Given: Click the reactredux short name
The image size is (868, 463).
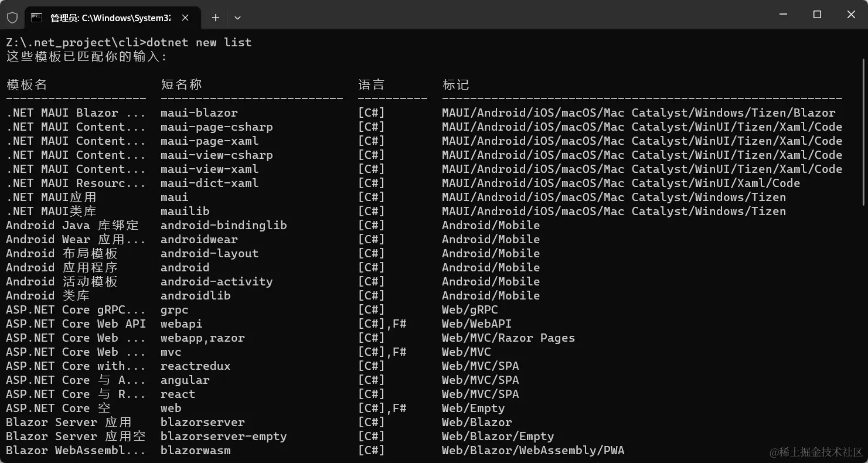Looking at the screenshot, I should pos(196,366).
